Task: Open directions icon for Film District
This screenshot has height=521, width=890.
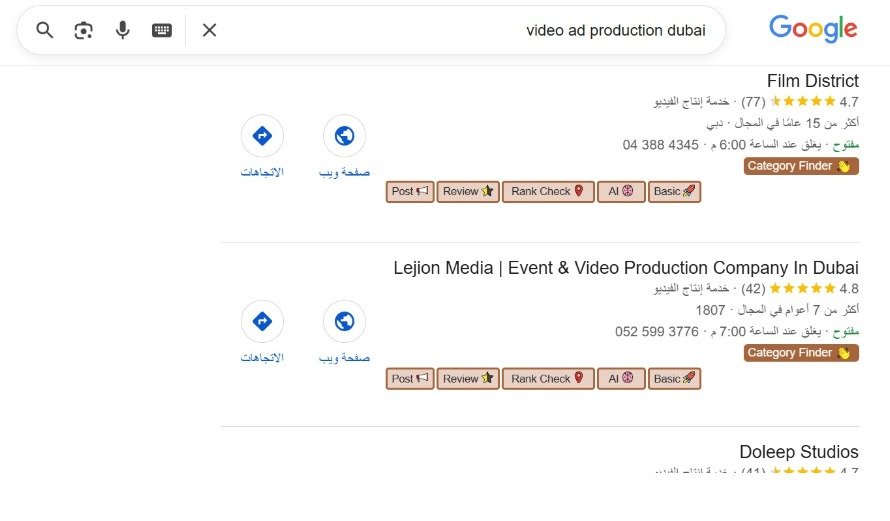Action: coord(262,136)
